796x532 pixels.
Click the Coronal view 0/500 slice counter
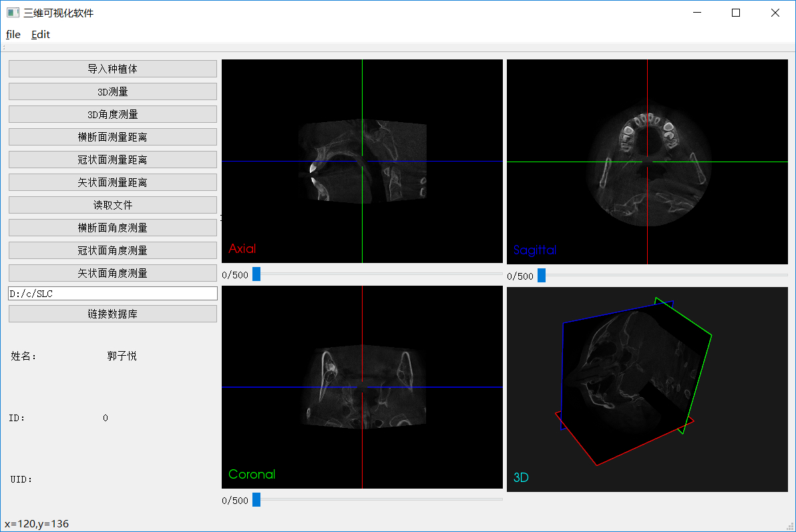[x=235, y=501]
